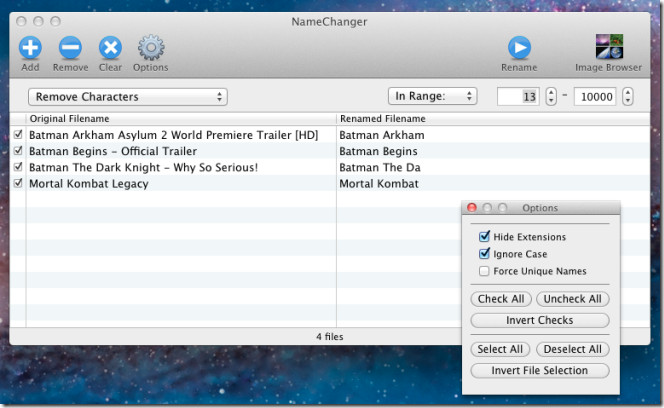Open the Image Browser
Screen dimensions: 664x408
click(608, 47)
